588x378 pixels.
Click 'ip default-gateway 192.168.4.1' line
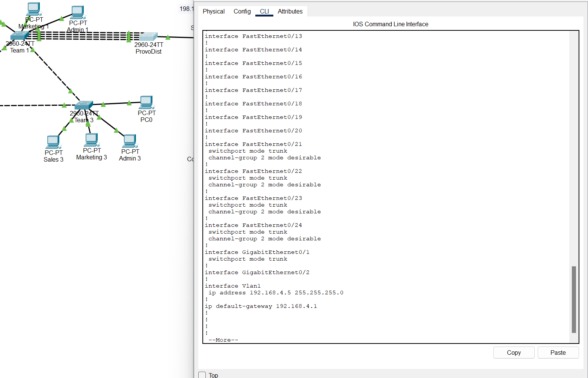(x=261, y=306)
